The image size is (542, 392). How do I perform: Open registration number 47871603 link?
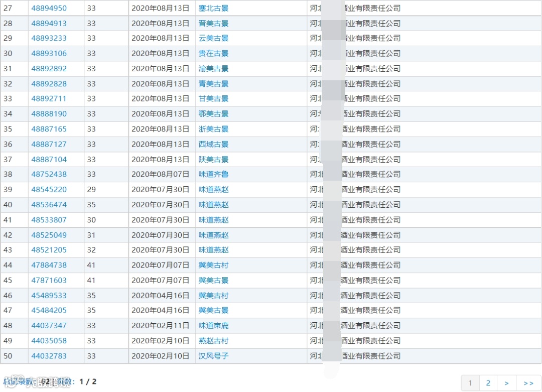[x=49, y=281]
